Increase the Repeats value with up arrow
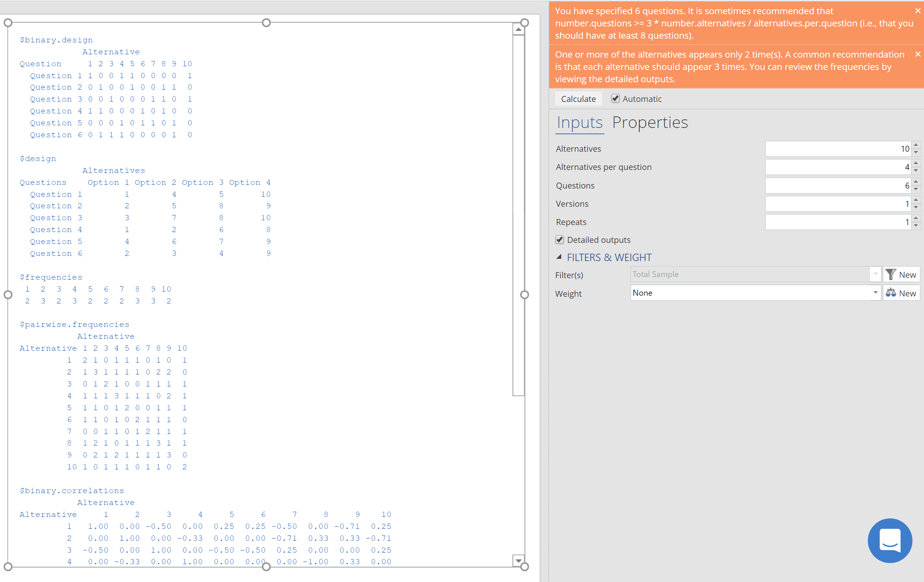Screen dimensions: 924x582 click(x=916, y=219)
